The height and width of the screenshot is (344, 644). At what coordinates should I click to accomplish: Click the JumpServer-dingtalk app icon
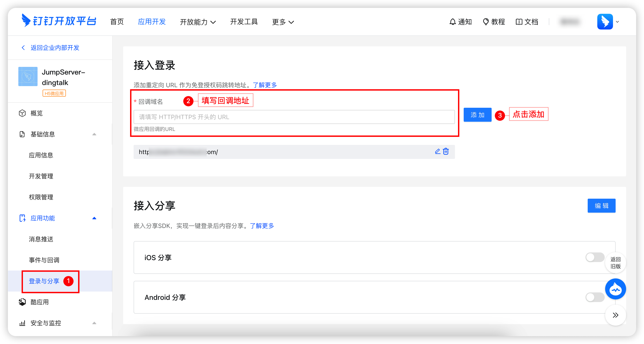coord(28,76)
